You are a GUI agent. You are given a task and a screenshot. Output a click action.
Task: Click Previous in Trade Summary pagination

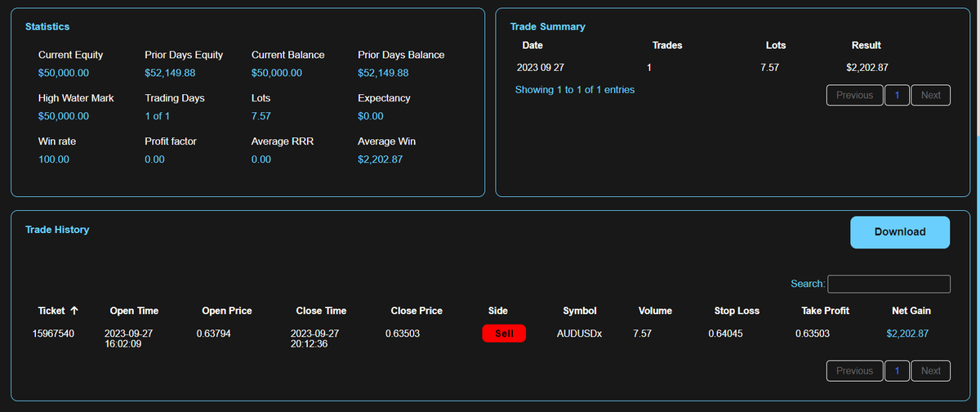click(855, 95)
